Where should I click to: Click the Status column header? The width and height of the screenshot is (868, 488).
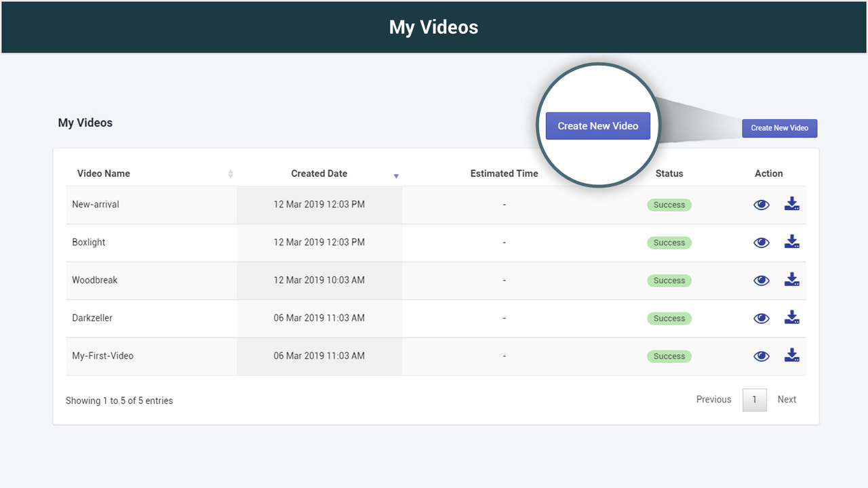coord(669,174)
